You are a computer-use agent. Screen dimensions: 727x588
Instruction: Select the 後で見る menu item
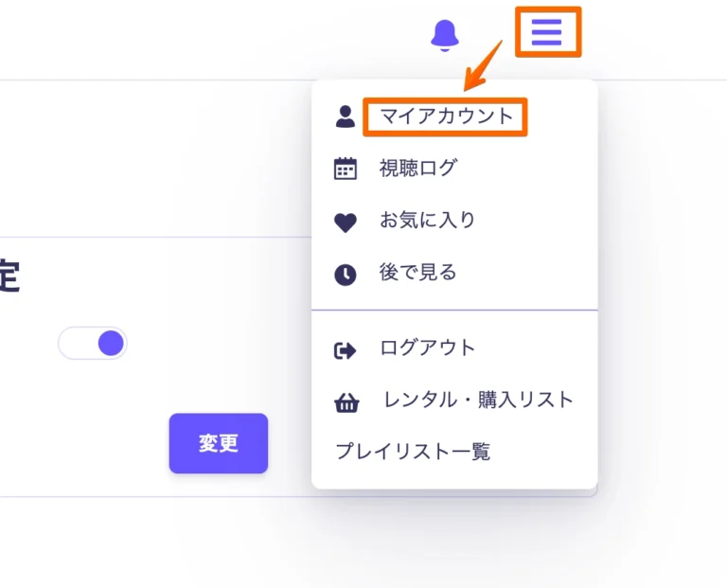click(418, 273)
